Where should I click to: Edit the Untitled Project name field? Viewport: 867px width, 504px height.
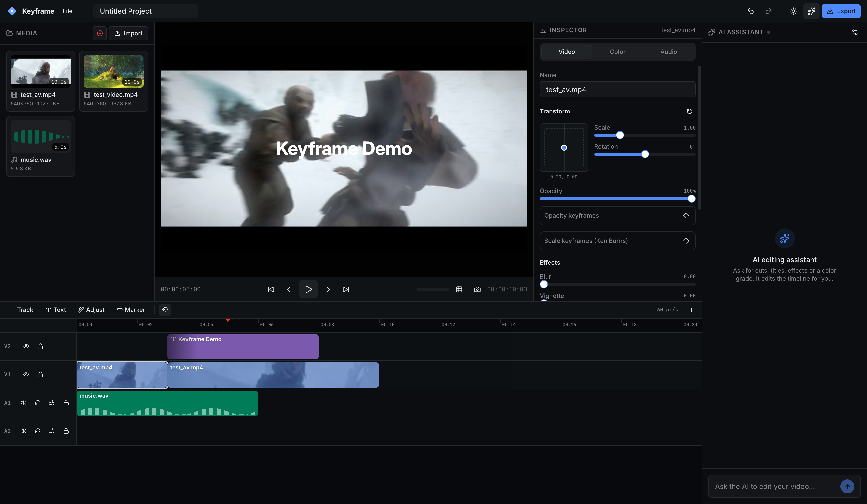pyautogui.click(x=145, y=11)
